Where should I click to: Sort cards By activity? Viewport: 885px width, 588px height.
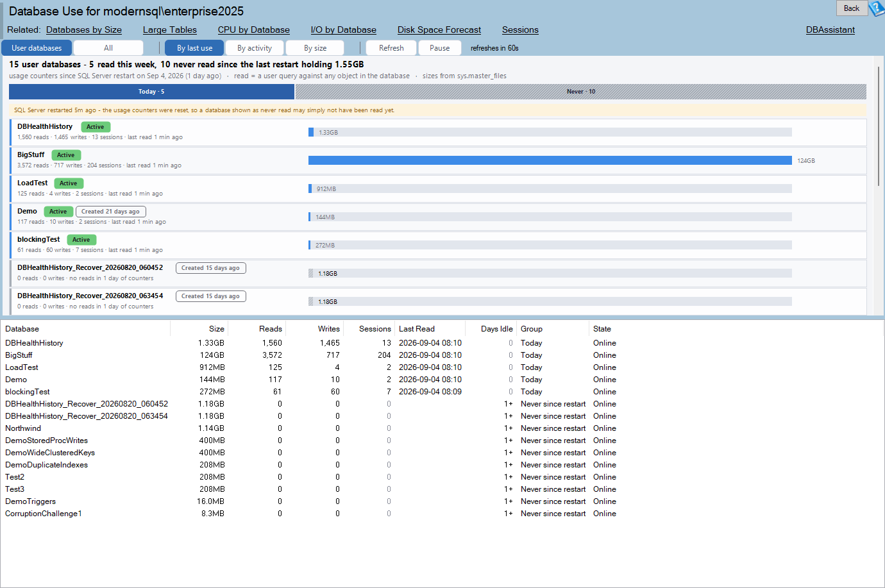[255, 48]
